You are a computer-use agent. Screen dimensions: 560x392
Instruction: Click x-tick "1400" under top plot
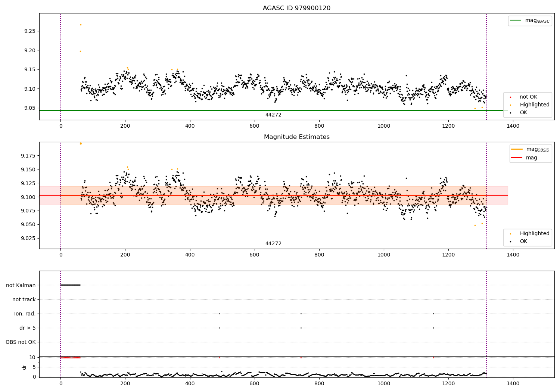click(513, 126)
